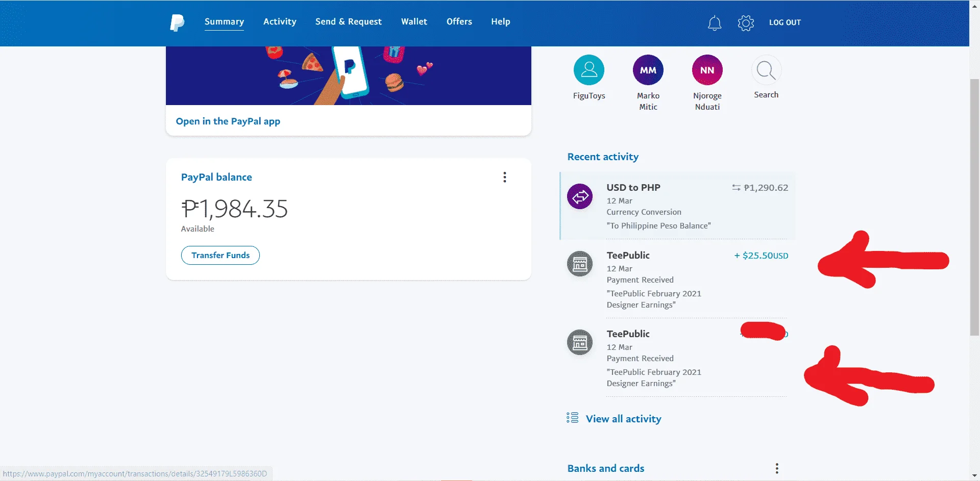Screen dimensions: 980x481
Task: Click the PayPal app promo banner image
Action: pos(349,75)
